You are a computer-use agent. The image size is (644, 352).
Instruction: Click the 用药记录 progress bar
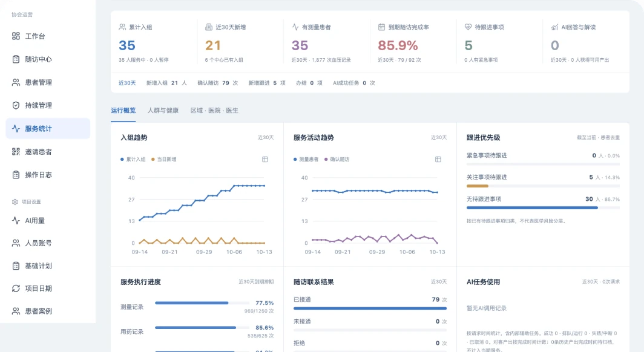pos(203,328)
